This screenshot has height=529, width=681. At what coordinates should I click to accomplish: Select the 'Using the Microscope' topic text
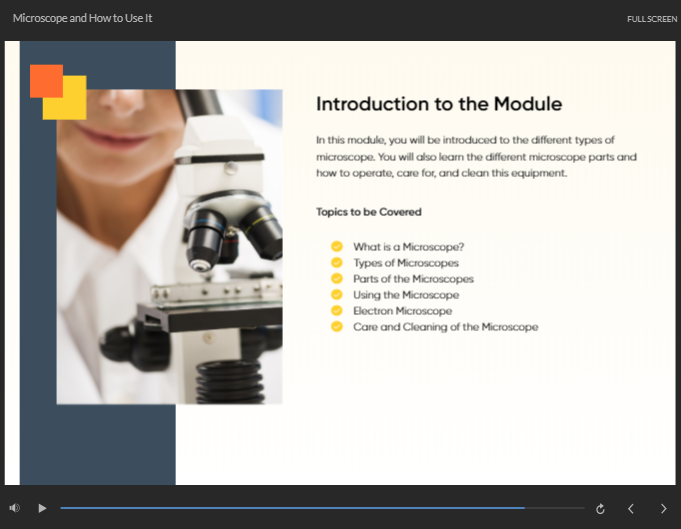(x=406, y=295)
